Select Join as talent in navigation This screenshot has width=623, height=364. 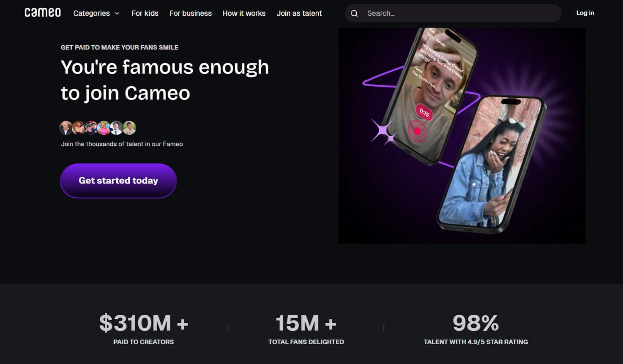[299, 13]
